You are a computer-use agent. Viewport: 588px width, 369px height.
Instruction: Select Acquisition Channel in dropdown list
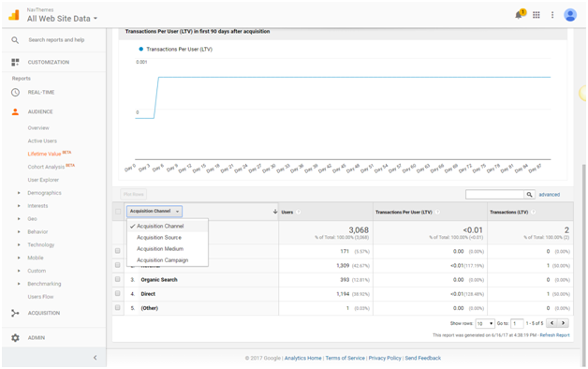[x=168, y=226]
